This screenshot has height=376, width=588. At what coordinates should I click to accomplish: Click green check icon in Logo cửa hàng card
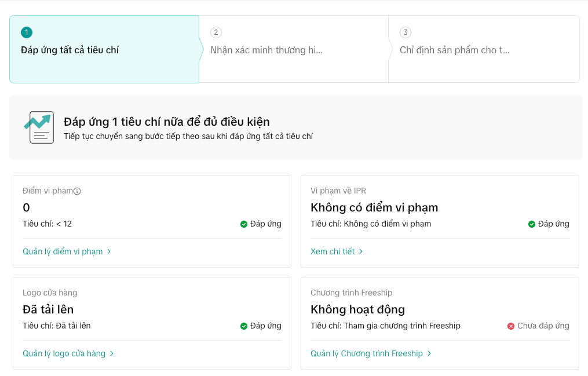click(x=244, y=326)
